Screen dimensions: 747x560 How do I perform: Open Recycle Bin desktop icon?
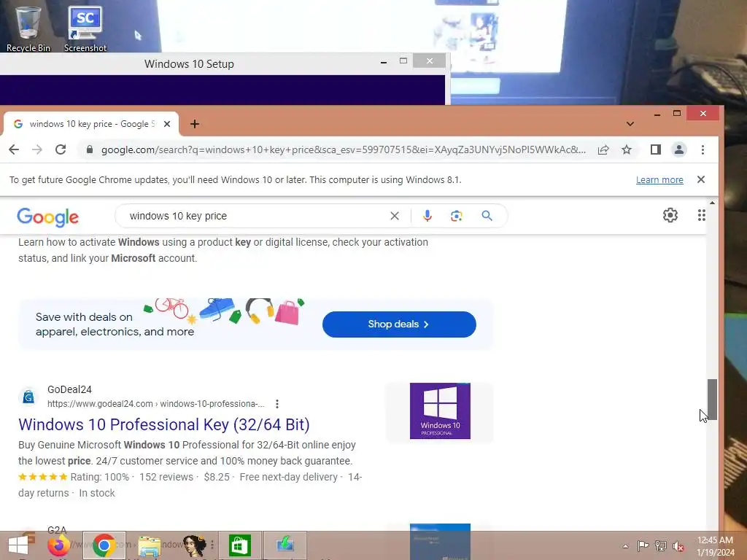pos(28,28)
